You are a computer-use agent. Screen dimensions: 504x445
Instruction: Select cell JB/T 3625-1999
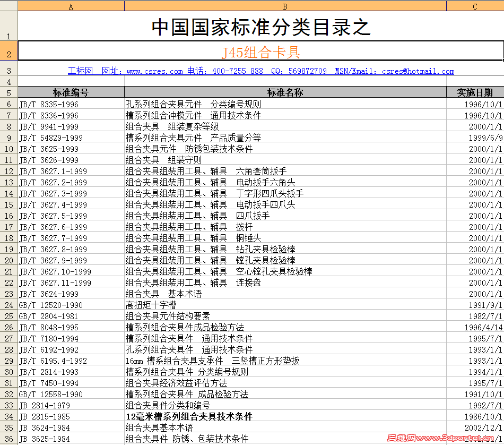pyautogui.click(x=71, y=149)
